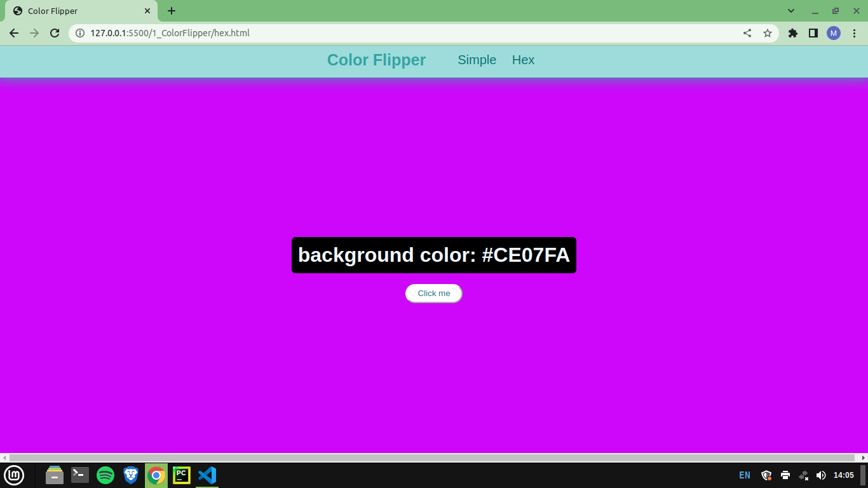Image resolution: width=868 pixels, height=488 pixels.
Task: Open the EN keyboard layout switcher
Action: pyautogui.click(x=744, y=475)
